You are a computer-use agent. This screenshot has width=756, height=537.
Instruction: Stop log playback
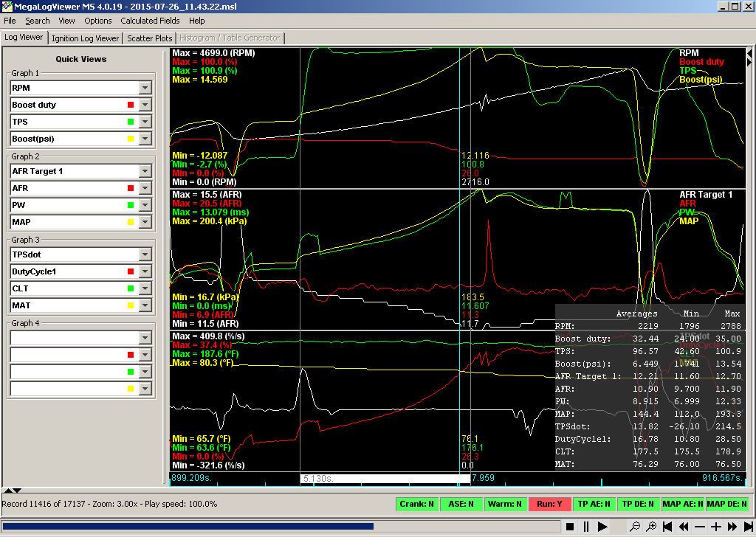(x=570, y=527)
